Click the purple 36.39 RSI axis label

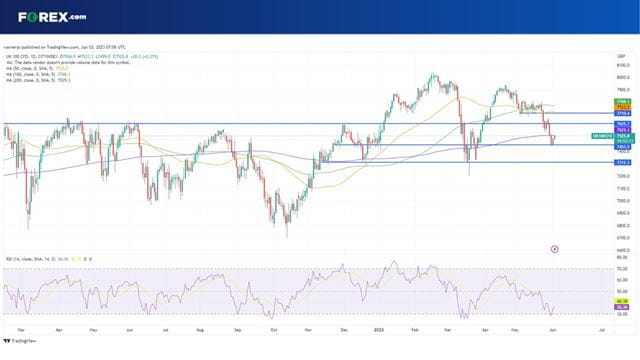pyautogui.click(x=622, y=307)
